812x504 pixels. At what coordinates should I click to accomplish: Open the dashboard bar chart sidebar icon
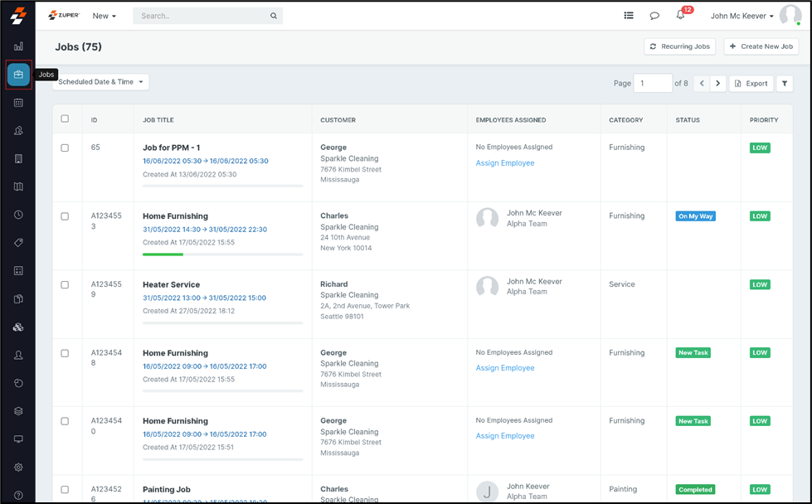tap(18, 46)
